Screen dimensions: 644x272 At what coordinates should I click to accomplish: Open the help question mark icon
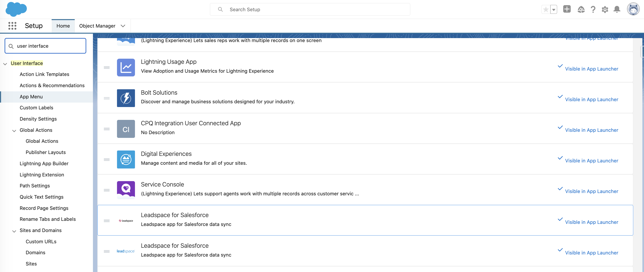(593, 10)
